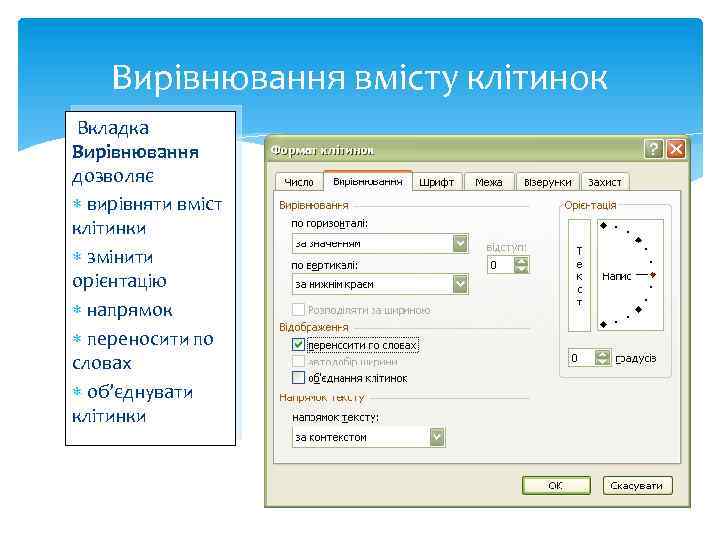720x540 pixels.
Task: Open the Шрифт tab
Action: 436,182
